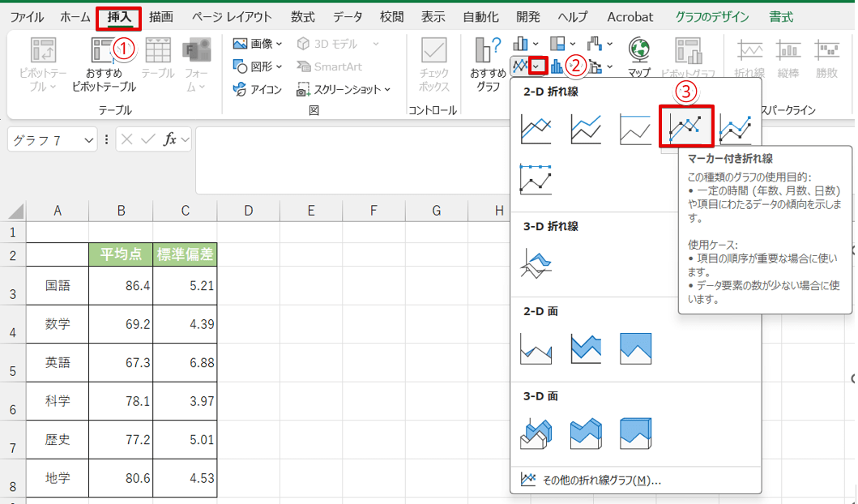Open the 図形 shapes dropdown
This screenshot has height=504, width=858.
click(x=258, y=66)
